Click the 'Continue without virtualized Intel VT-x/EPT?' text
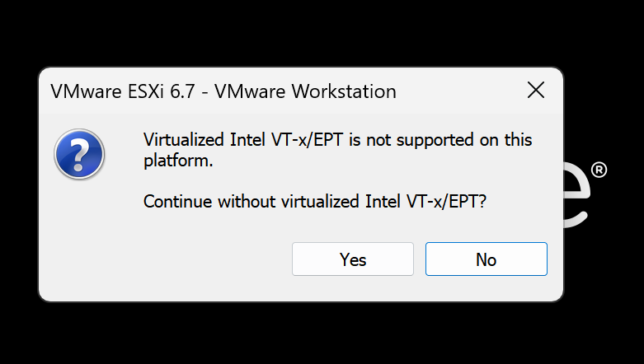644x364 pixels. pos(315,202)
